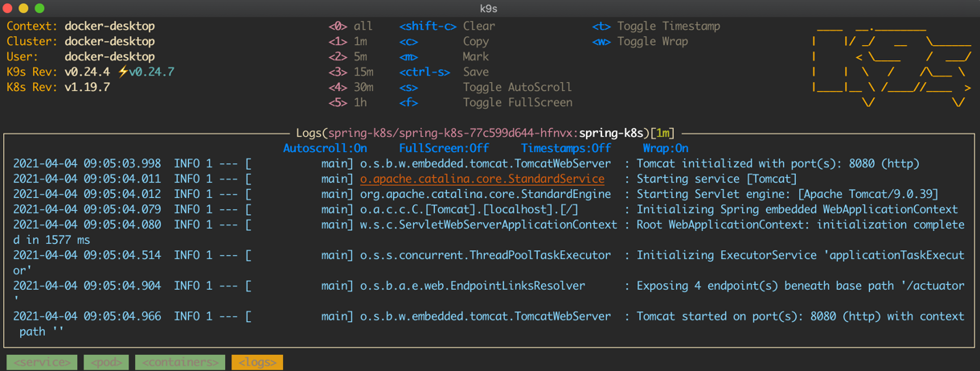The image size is (980, 371).
Task: Click the K9s Rev v0.24.4 value
Action: pos(87,72)
